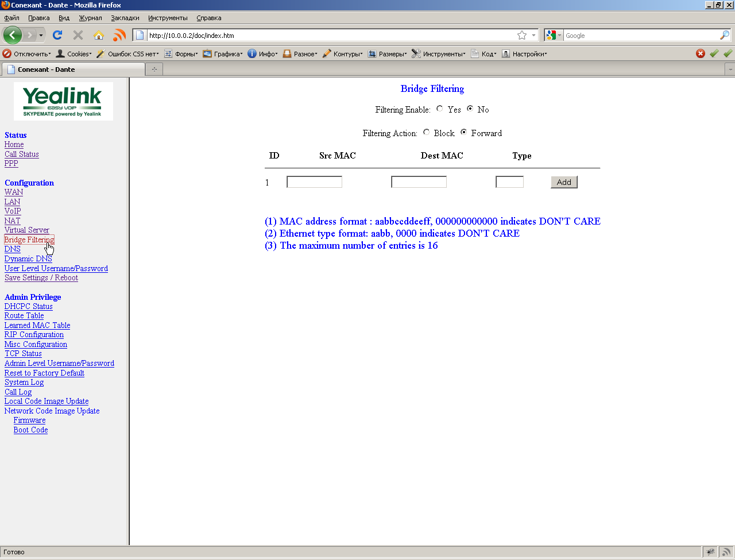Expand the back/forward history dropdown arrow
The image size is (735, 560).
click(41, 35)
